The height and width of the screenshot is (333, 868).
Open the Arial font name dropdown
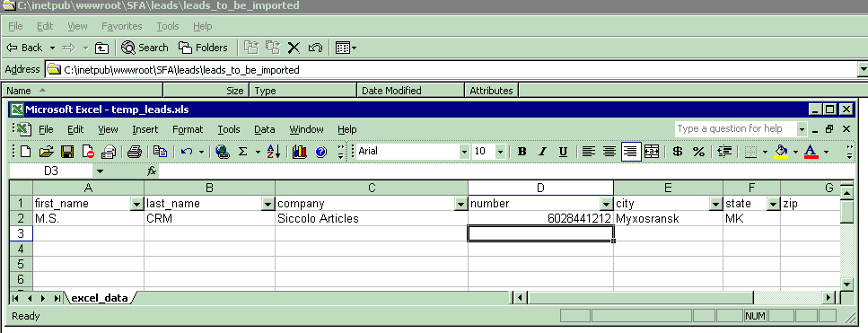click(x=464, y=152)
